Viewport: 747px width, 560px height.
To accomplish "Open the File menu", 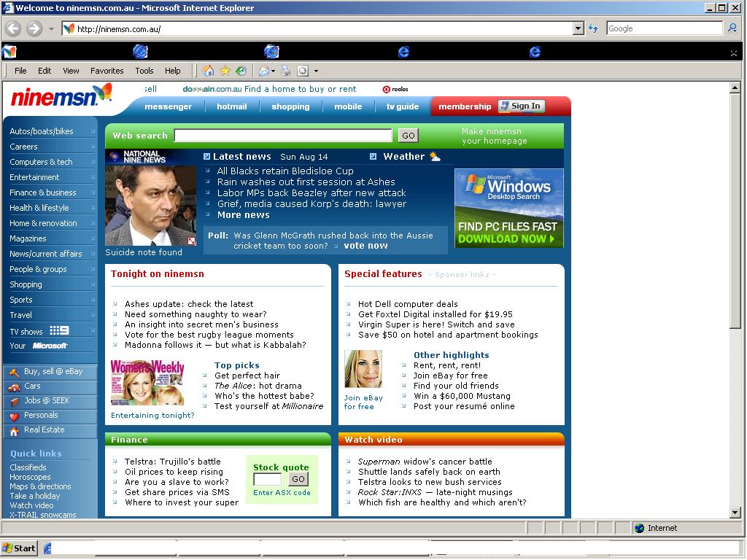I will (x=20, y=71).
